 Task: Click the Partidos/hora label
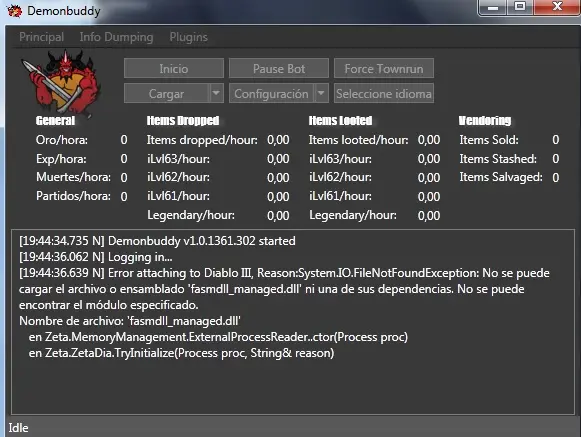tap(73, 196)
